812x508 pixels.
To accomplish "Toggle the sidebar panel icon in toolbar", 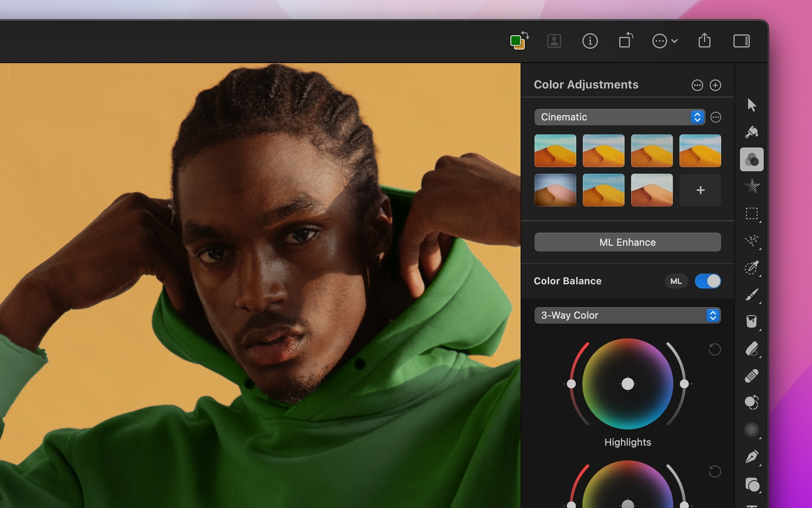I will (741, 41).
